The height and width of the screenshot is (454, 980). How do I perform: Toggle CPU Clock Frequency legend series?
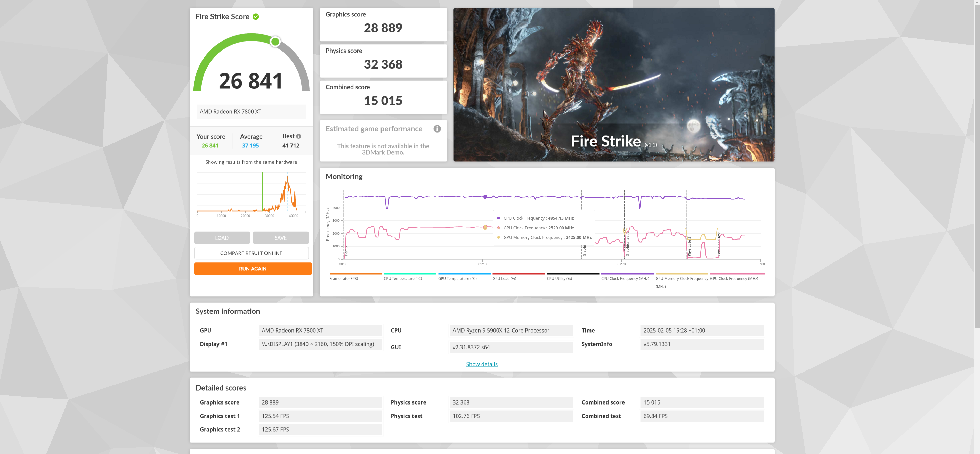coord(625,278)
